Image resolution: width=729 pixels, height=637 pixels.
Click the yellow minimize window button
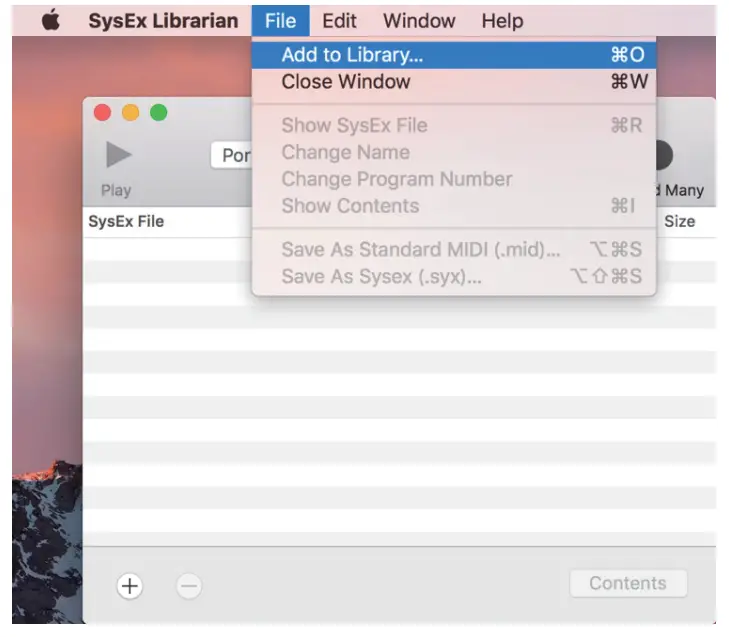pyautogui.click(x=130, y=113)
